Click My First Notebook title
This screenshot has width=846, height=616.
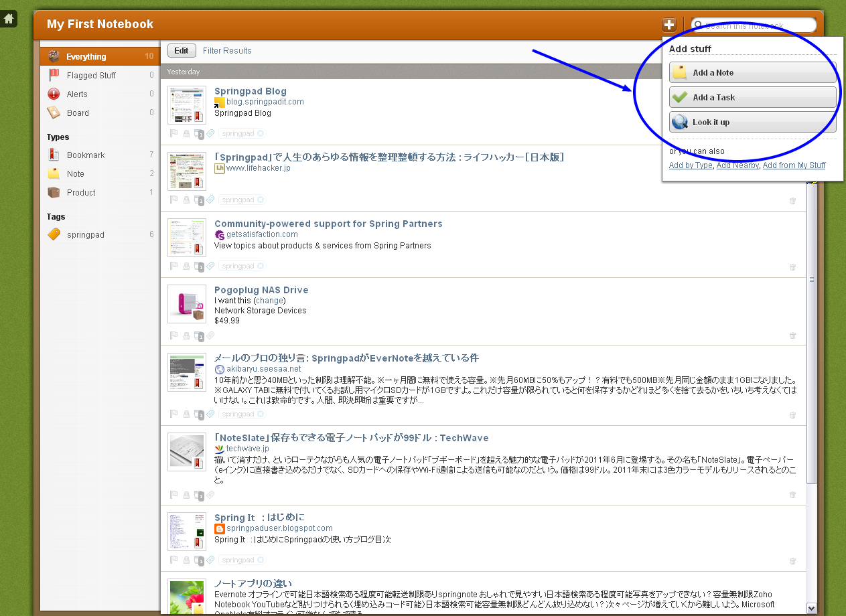(x=100, y=24)
